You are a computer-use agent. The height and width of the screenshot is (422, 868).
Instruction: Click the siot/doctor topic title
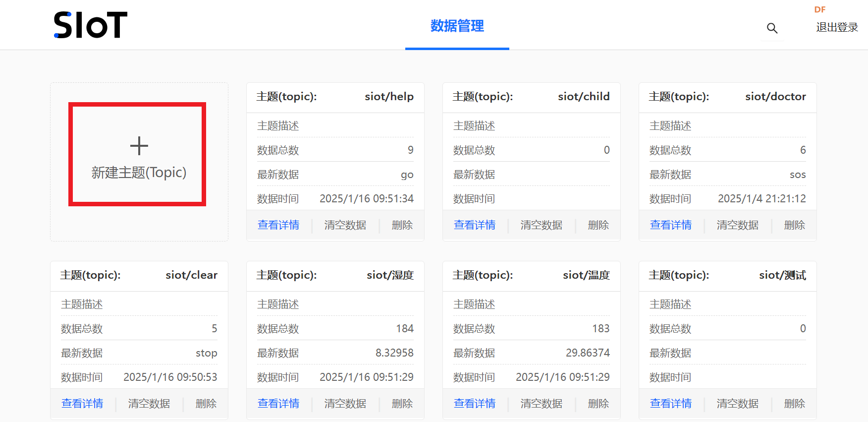(x=776, y=97)
